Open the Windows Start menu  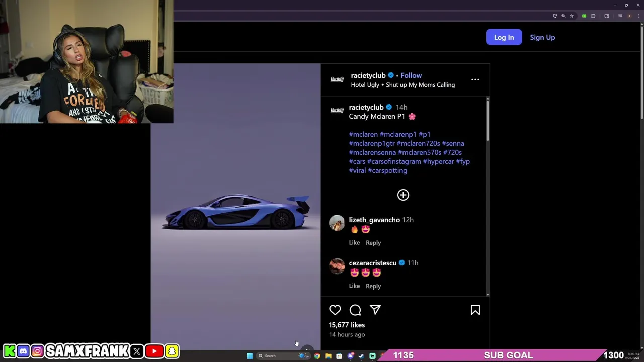[x=250, y=356]
